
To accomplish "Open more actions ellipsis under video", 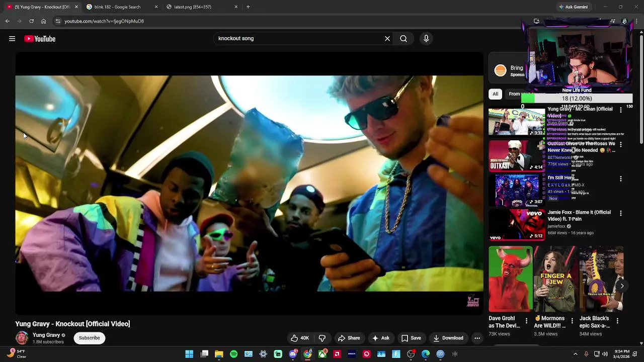I will [x=477, y=338].
